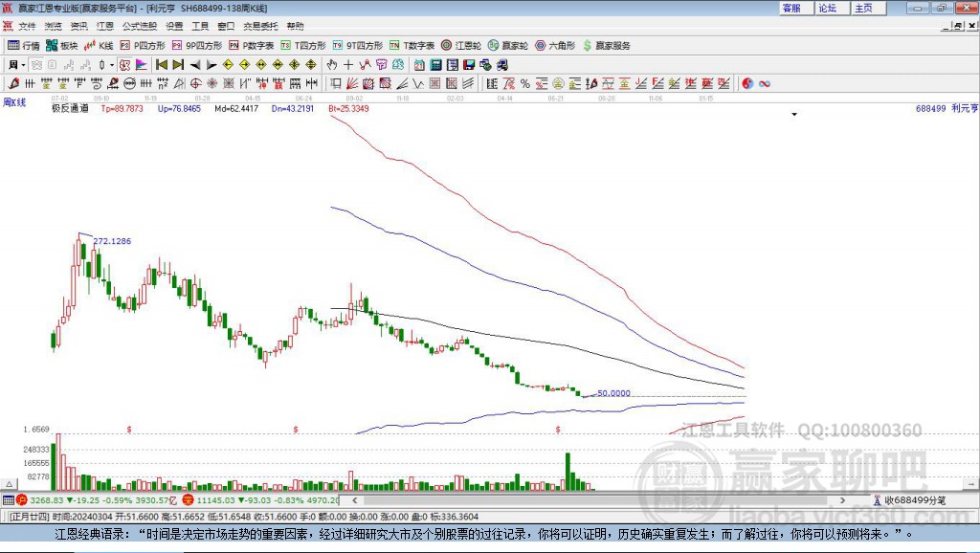Click the red-blue yin-yang icon
The width and height of the screenshot is (980, 553).
pyautogui.click(x=747, y=84)
